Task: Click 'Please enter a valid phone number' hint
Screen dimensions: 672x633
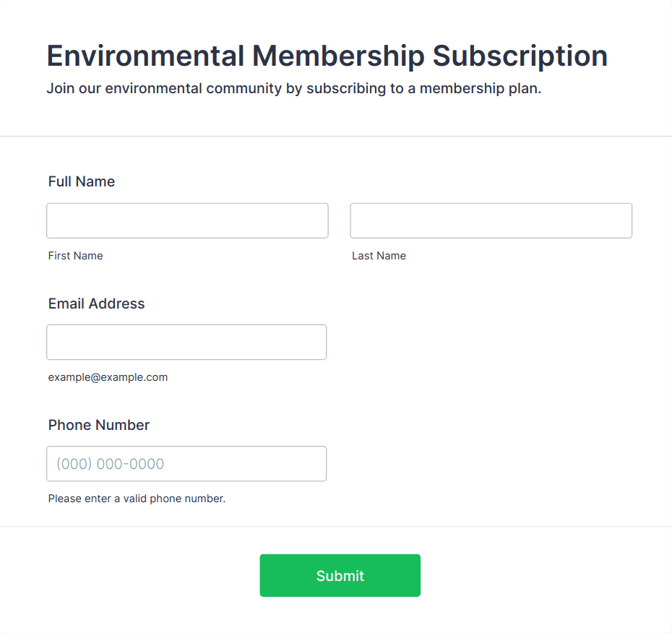Action: pyautogui.click(x=137, y=499)
